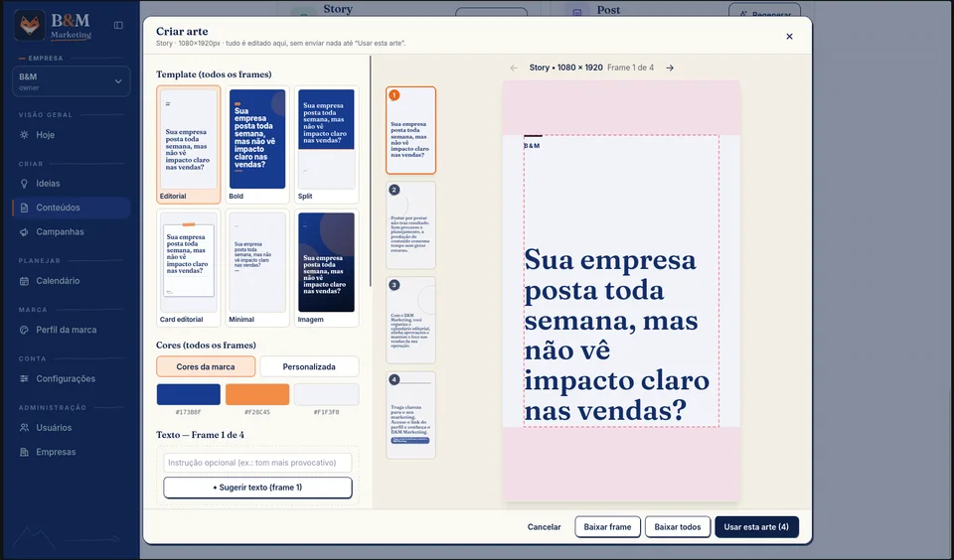Image resolution: width=954 pixels, height=560 pixels.
Task: Open Usuários in the sidebar
Action: pyautogui.click(x=72, y=428)
